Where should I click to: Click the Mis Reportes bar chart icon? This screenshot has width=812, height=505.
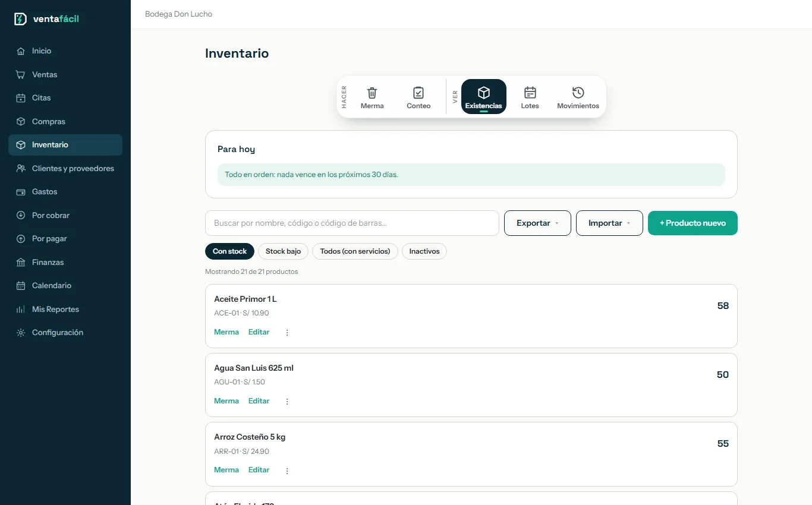click(x=21, y=310)
